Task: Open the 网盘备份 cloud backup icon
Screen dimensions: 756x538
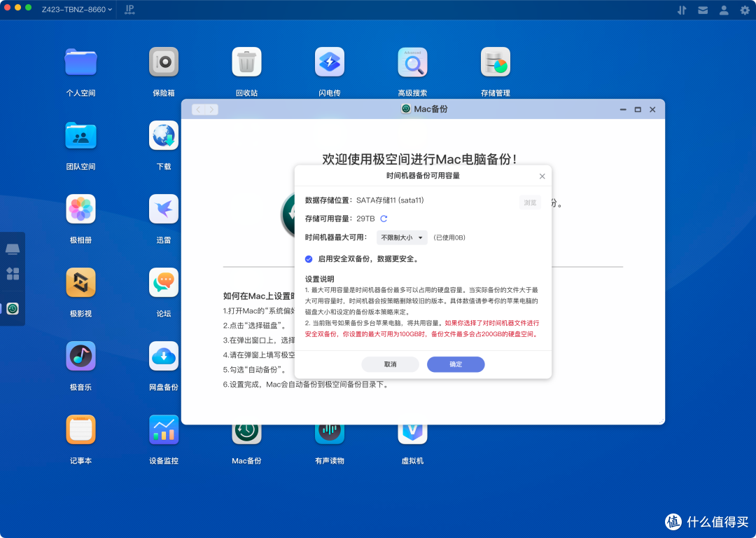Action: [163, 356]
